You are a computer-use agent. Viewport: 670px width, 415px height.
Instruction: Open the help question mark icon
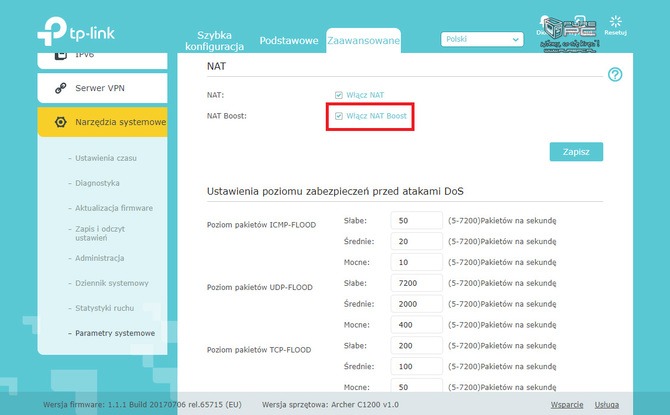pos(615,75)
